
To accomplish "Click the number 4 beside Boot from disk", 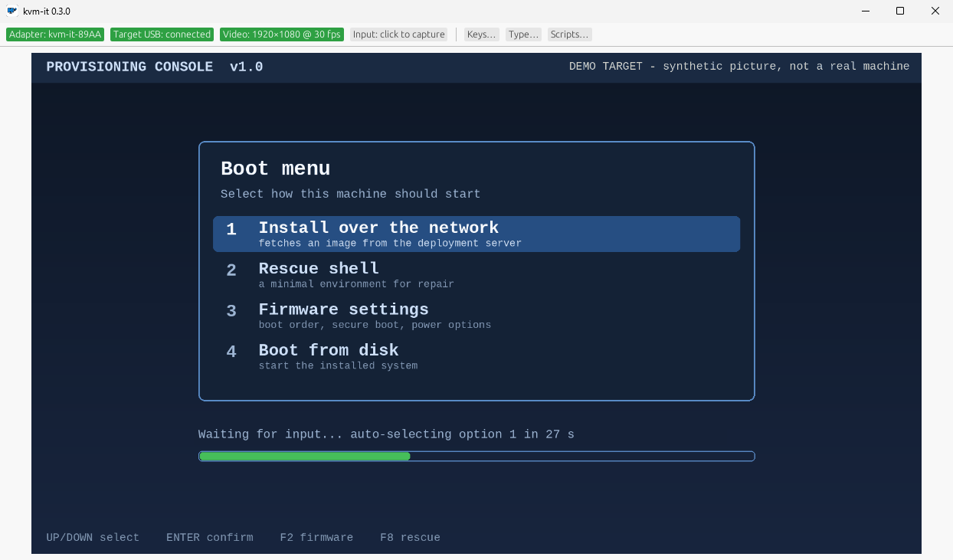I will pos(231,352).
